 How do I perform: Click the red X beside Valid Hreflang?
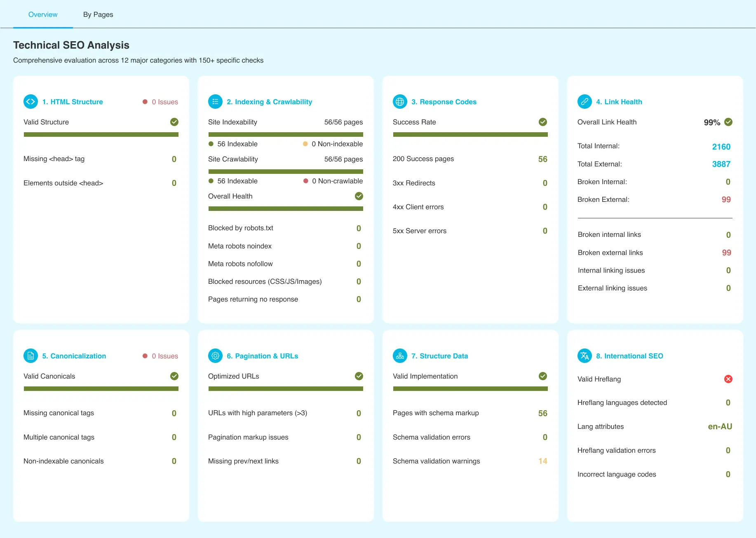click(728, 379)
